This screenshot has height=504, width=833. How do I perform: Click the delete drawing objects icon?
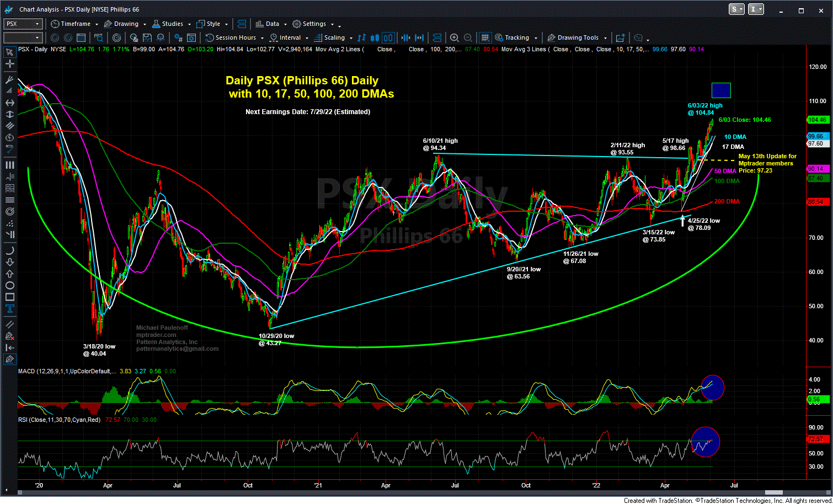coord(9,335)
